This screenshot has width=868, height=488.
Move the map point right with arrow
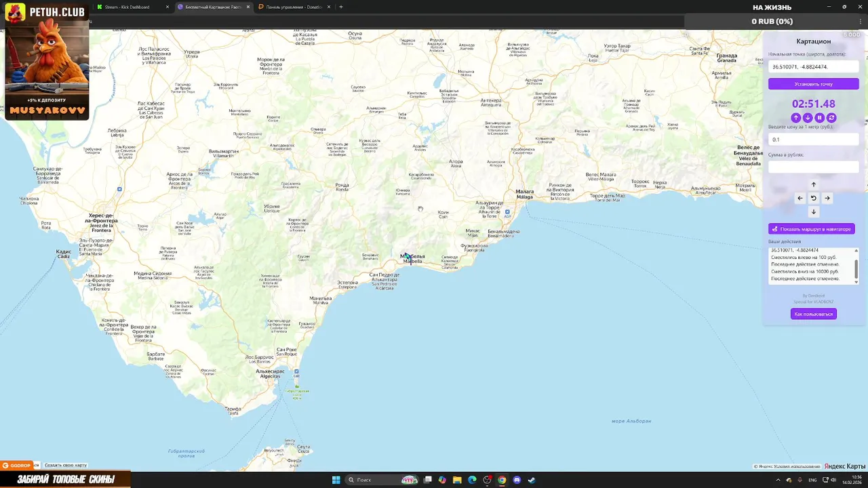tap(827, 198)
